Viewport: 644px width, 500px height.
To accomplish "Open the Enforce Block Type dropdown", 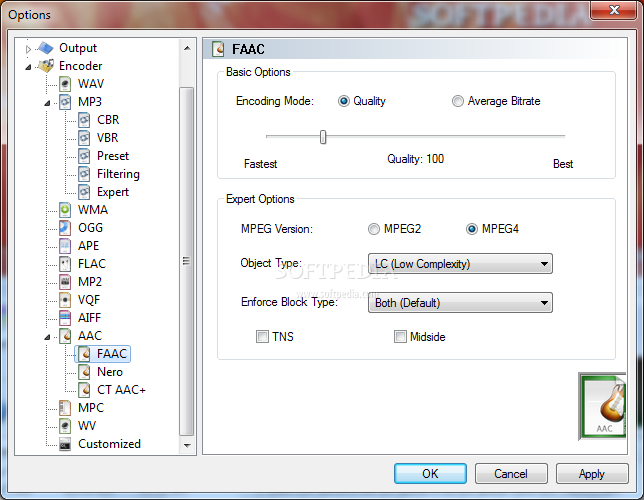I will point(460,303).
